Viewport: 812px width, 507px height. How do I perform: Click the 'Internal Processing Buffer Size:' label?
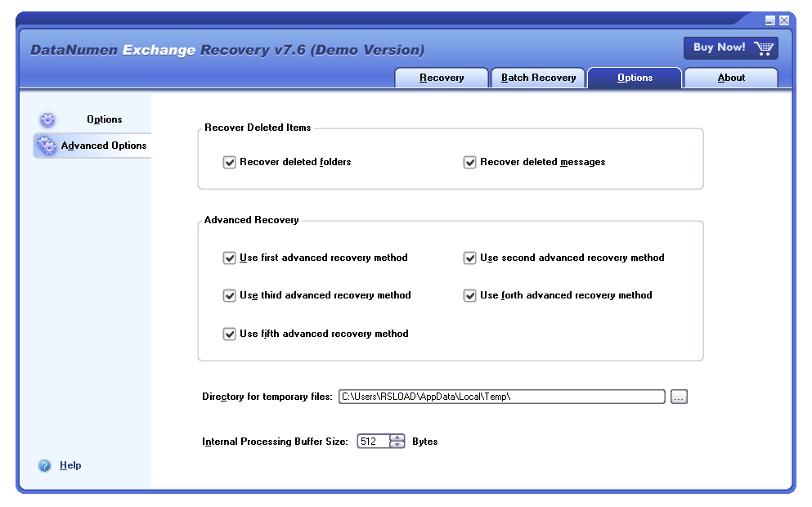pyautogui.click(x=275, y=442)
